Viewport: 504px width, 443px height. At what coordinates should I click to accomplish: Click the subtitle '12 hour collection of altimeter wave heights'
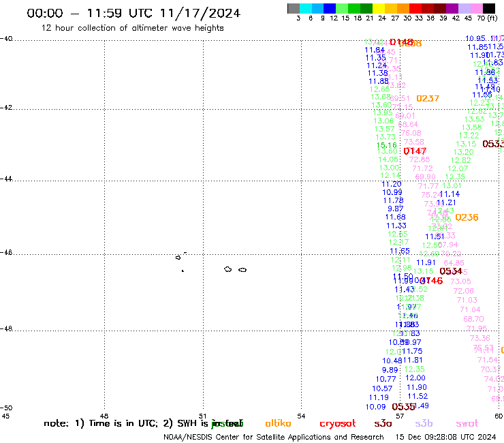(x=132, y=28)
